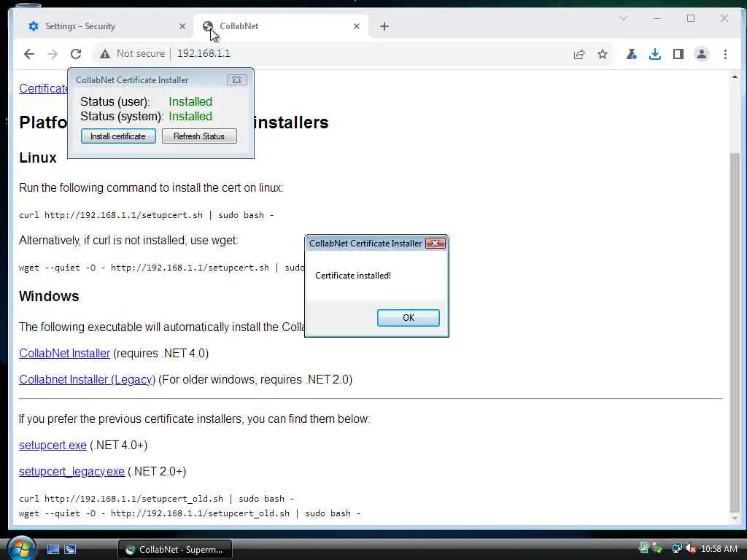Open the browser three-dot menu
The image size is (747, 560).
[x=725, y=54]
